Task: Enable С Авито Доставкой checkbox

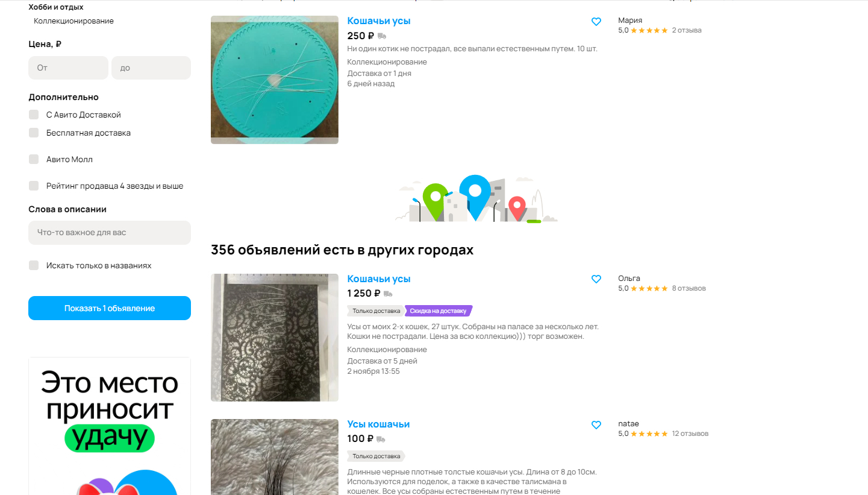Action: pyautogui.click(x=34, y=115)
